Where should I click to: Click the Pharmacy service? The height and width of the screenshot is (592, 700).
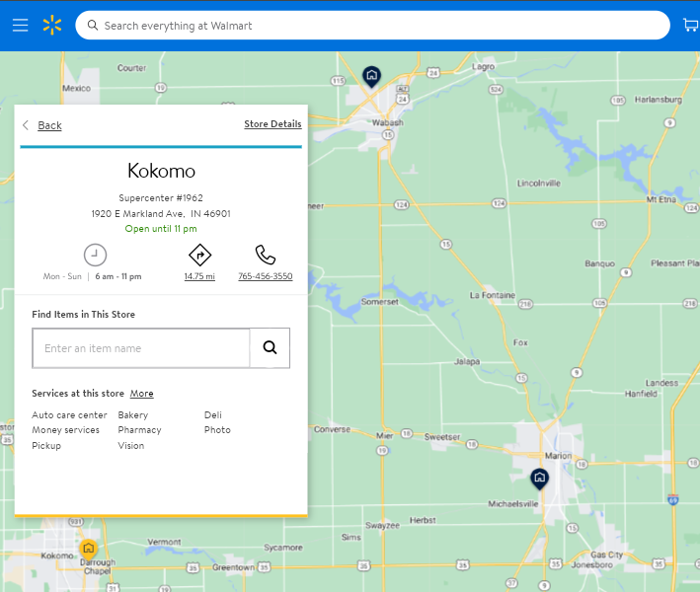pyautogui.click(x=139, y=430)
